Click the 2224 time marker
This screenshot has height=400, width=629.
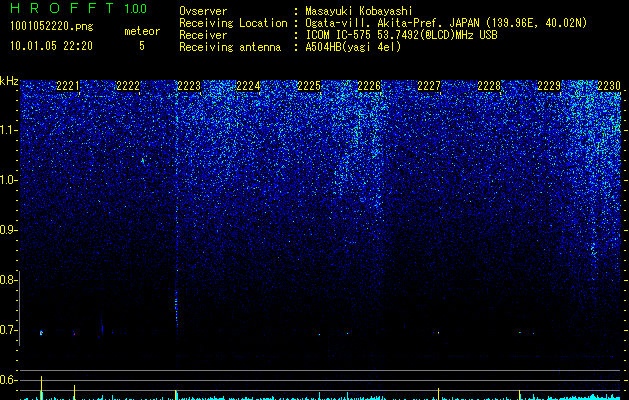[x=248, y=86]
